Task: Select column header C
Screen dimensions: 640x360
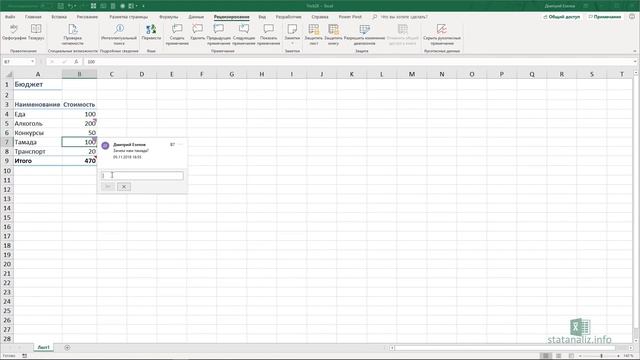Action: (x=111, y=74)
